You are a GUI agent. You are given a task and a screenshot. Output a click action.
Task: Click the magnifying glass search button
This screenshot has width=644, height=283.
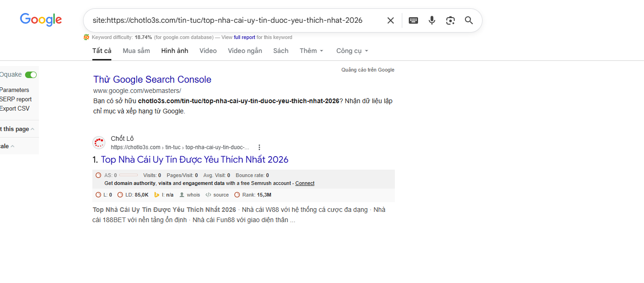click(469, 20)
